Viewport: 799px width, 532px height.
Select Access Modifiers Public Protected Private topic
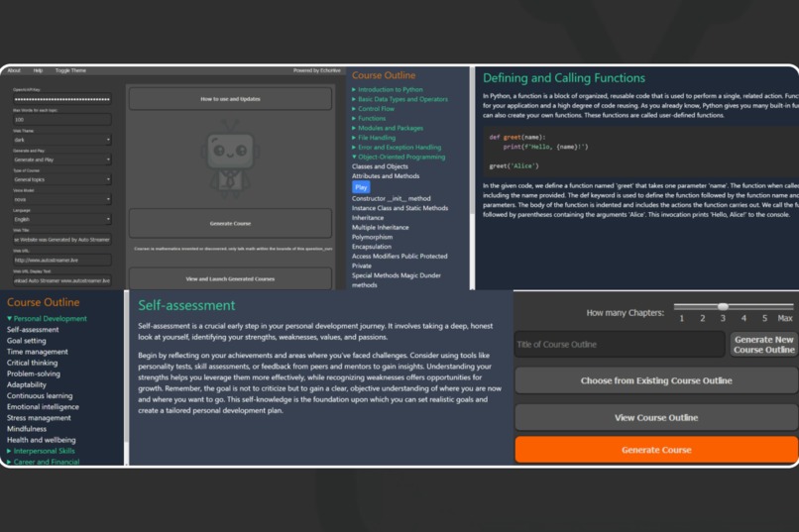coord(399,261)
